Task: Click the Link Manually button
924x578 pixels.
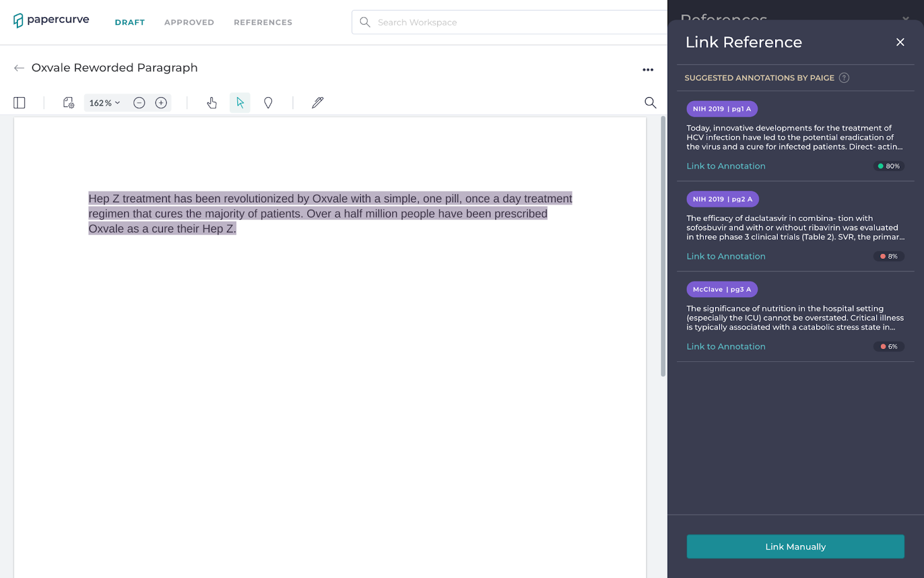Action: pos(795,547)
